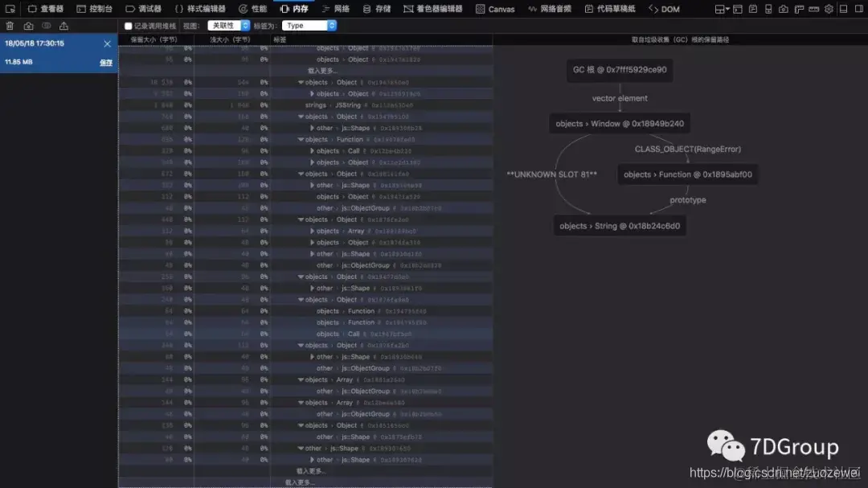Take a snapshot with the camera icon
868x488 pixels.
pos(28,26)
